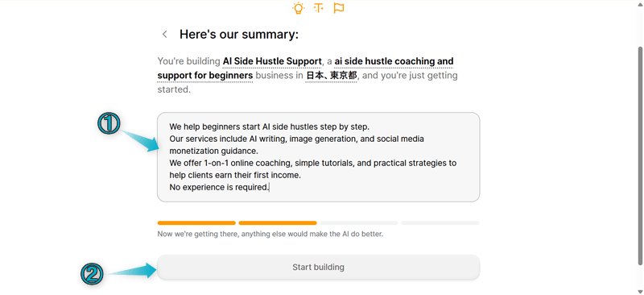Click the flag icon at top
This screenshot has width=644, height=295.
coord(339,8)
